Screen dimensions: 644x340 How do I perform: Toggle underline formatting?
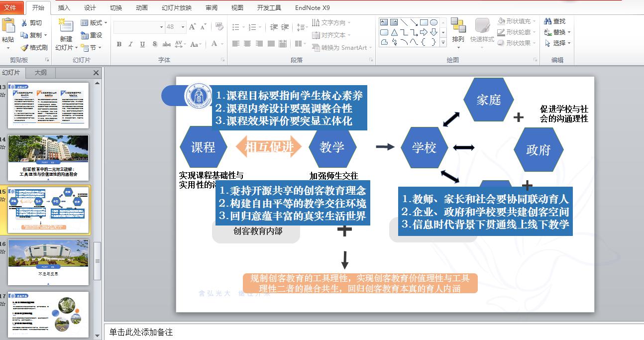(x=142, y=44)
